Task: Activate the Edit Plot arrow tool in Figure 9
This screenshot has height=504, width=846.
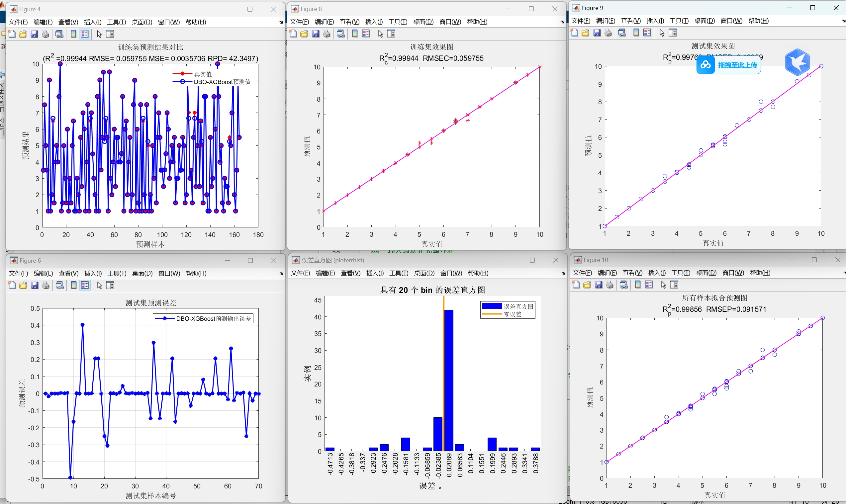Action: pyautogui.click(x=661, y=32)
